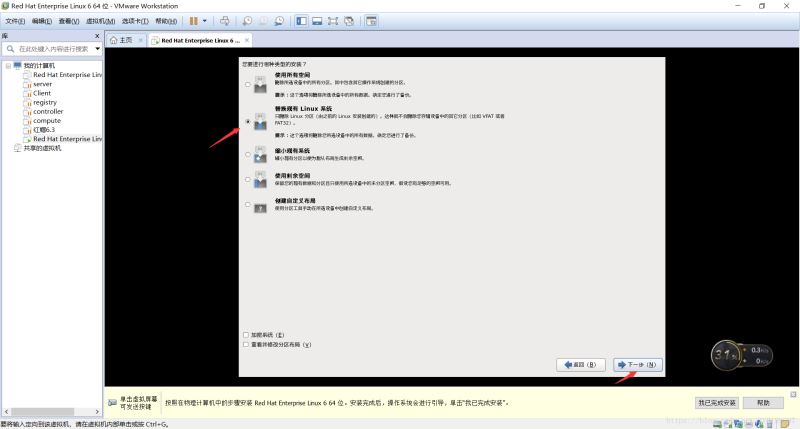
Task: Switch to the 主页 tab
Action: point(121,40)
